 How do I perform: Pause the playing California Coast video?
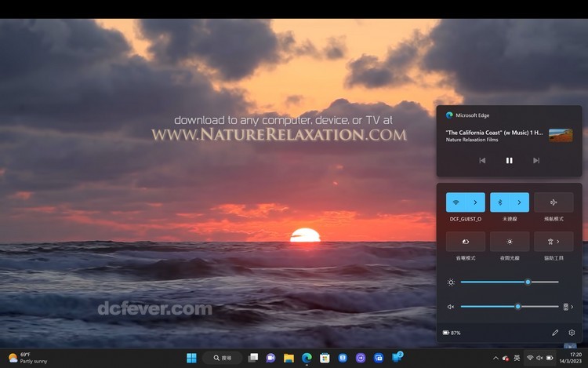(x=509, y=161)
